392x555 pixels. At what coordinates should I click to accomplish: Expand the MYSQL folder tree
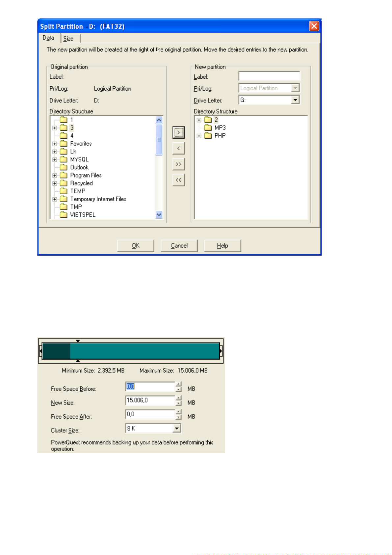pos(55,160)
